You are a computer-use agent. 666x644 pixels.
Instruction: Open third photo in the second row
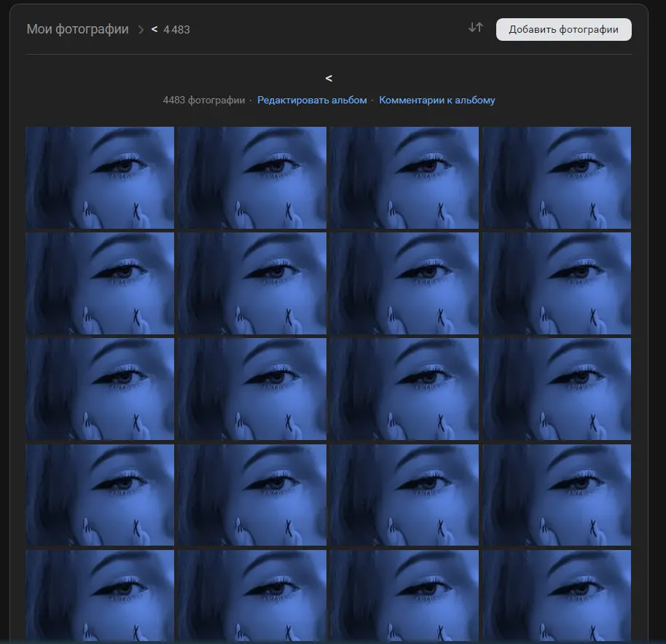tap(404, 283)
